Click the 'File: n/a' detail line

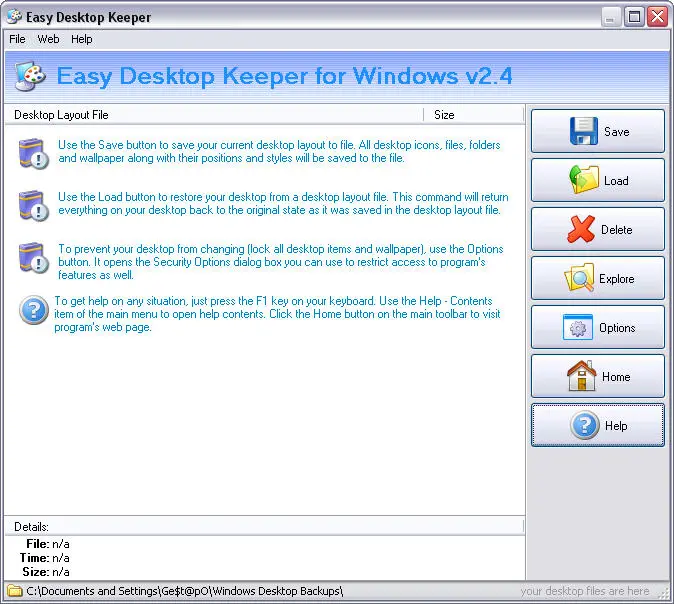tap(48, 544)
